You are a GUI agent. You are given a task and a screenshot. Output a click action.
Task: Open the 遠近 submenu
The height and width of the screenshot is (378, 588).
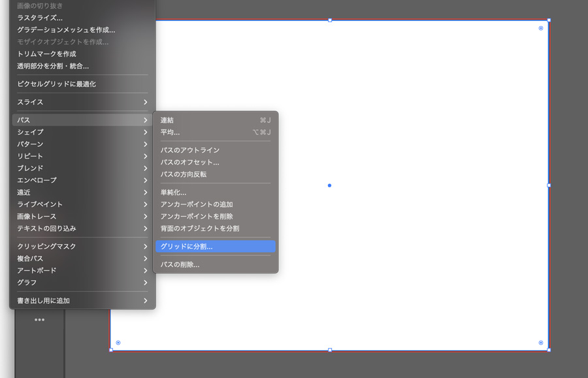[x=82, y=192]
